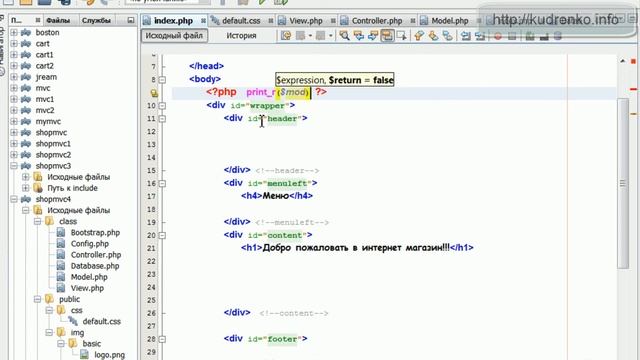This screenshot has height=360, width=640.
Task: Switch to the View.php editor tab
Action: [x=306, y=20]
